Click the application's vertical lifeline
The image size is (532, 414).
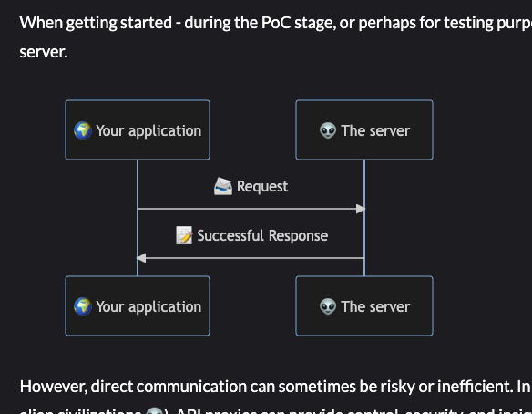[x=138, y=234]
